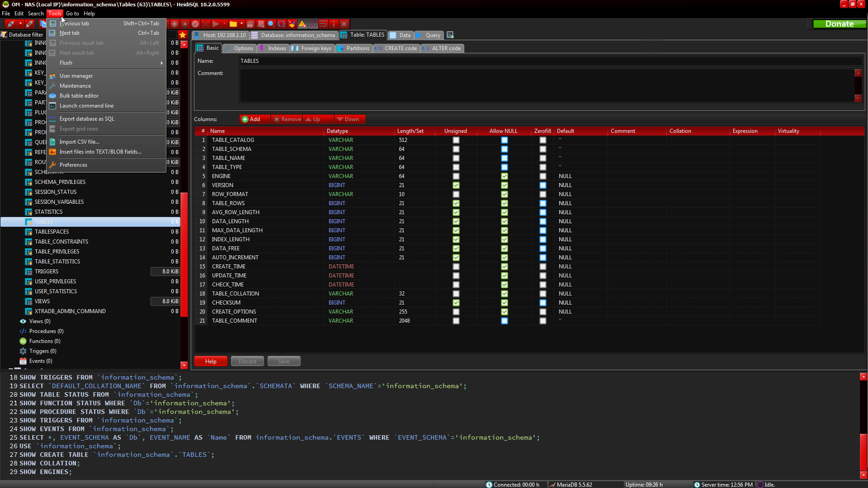Click the refresh toolbar icon
The height and width of the screenshot is (488, 868).
tap(282, 24)
